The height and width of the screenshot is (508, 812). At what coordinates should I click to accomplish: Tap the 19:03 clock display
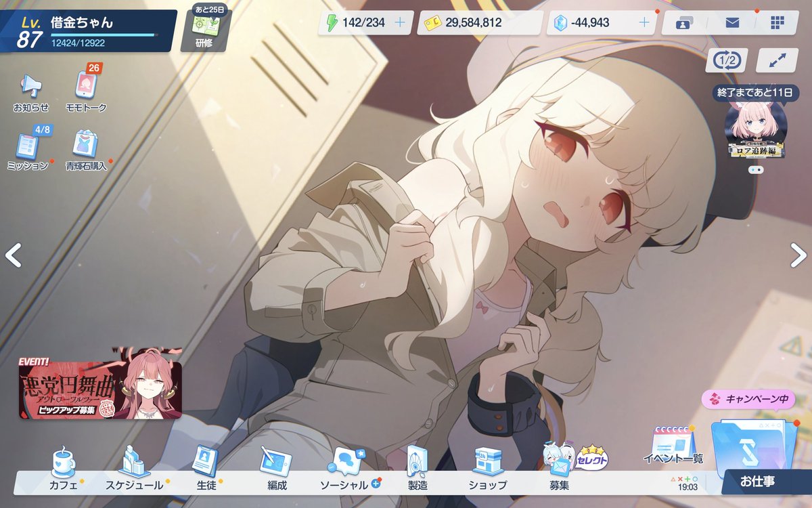pyautogui.click(x=687, y=486)
